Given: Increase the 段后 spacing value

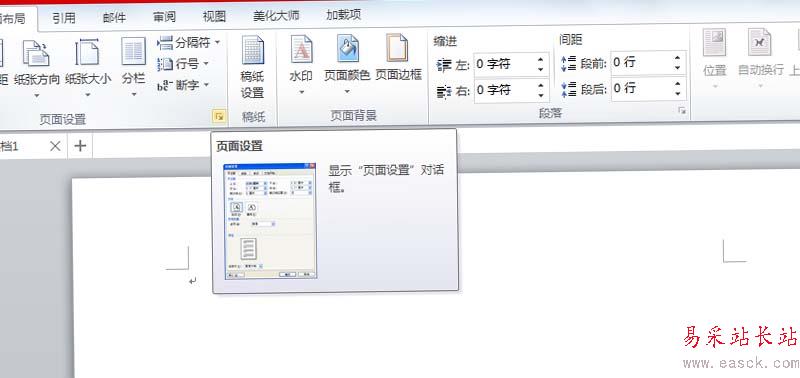Looking at the screenshot, I should click(x=678, y=84).
